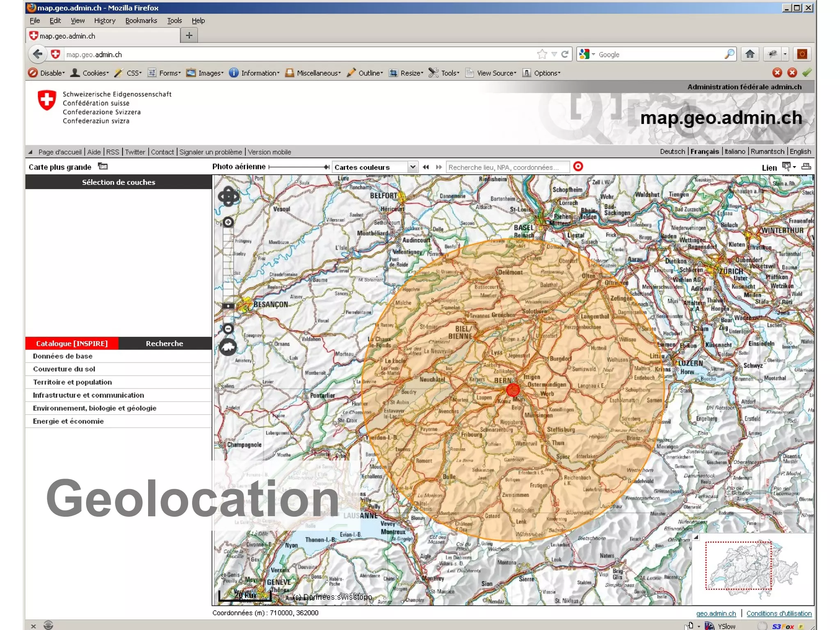Viewport: 840px width, 630px height.
Task: Click the map zoom level slider handle
Action: [x=228, y=306]
